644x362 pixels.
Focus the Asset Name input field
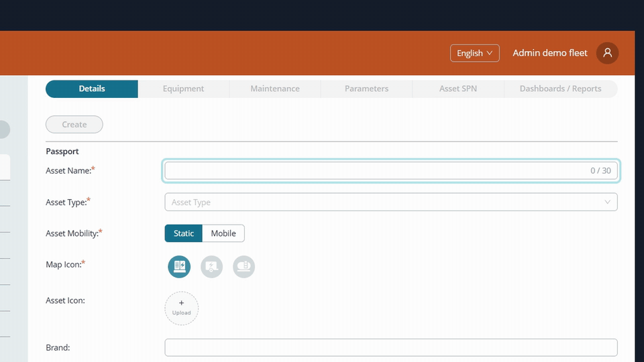pos(391,170)
